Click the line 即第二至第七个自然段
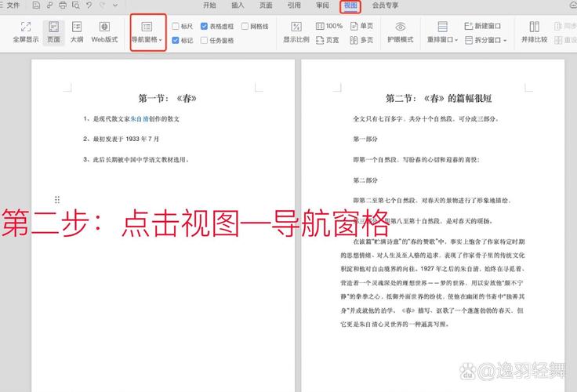 click(x=432, y=201)
